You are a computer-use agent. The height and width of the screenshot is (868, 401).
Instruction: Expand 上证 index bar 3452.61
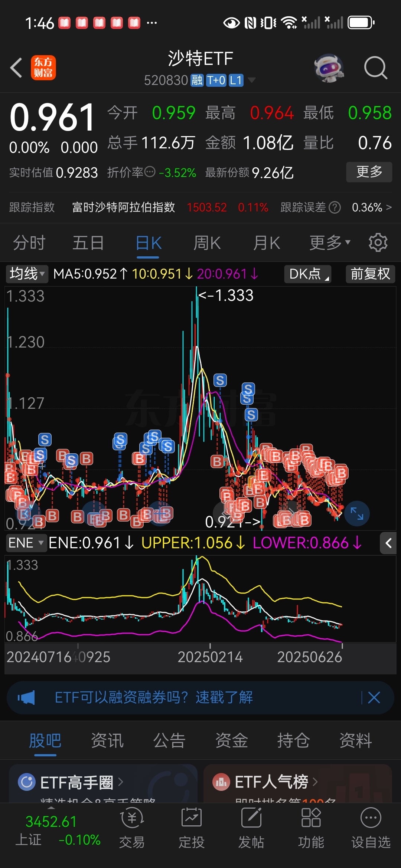click(x=58, y=830)
